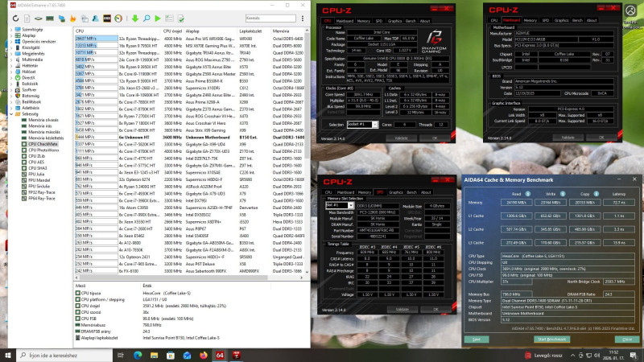Open Slot #1 dropdown in CPU-Z SPD window
644x362 pixels.
point(351,206)
